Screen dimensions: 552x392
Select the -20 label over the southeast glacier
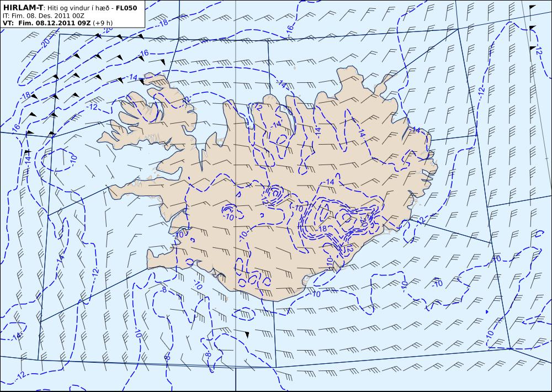pyautogui.click(x=364, y=221)
